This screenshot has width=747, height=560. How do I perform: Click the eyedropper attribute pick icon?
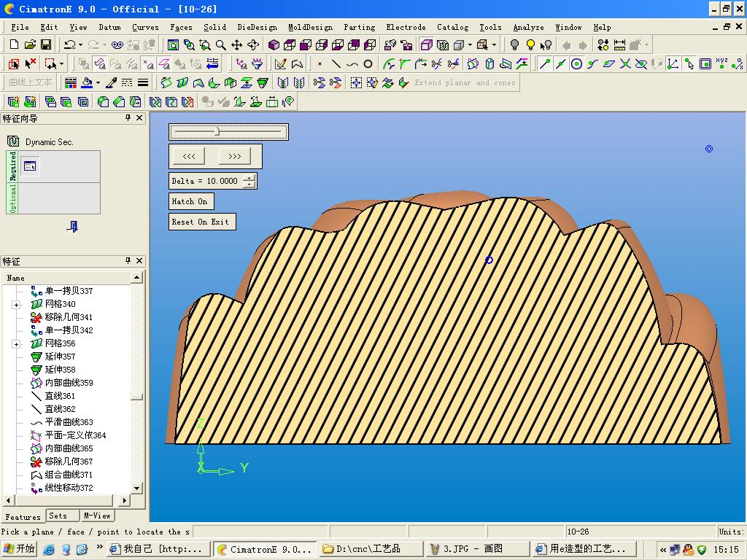[111, 83]
